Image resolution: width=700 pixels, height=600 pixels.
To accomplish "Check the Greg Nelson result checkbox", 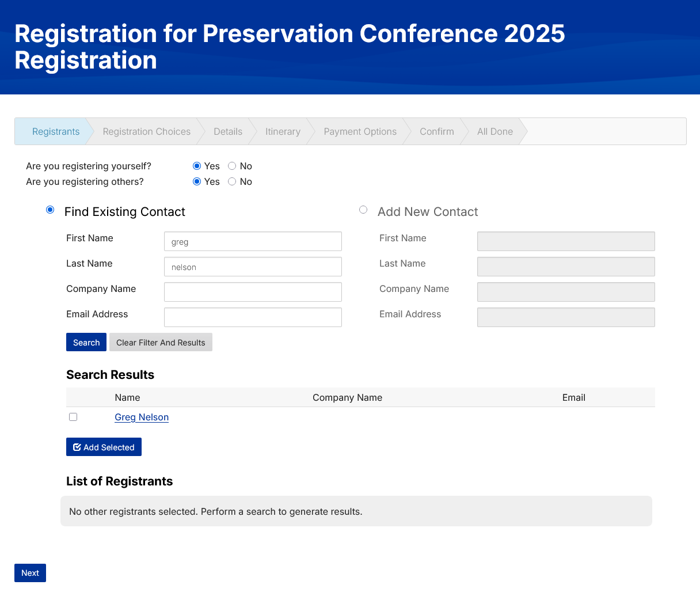I will click(x=73, y=417).
